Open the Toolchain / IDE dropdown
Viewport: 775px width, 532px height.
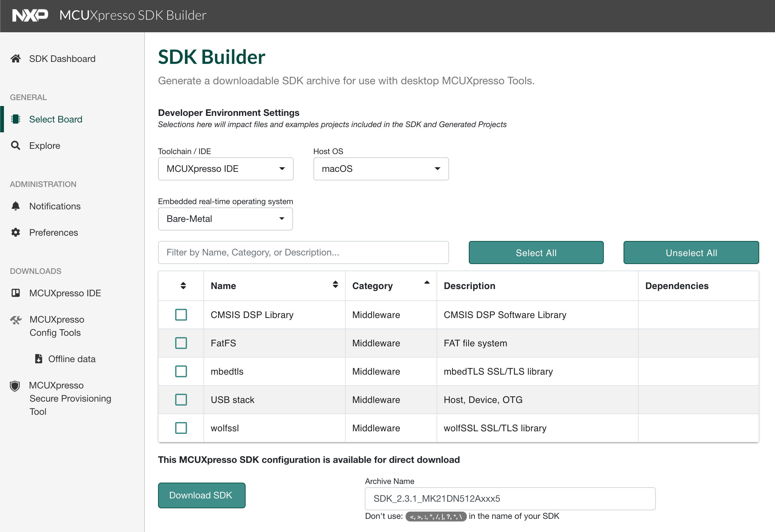tap(226, 169)
